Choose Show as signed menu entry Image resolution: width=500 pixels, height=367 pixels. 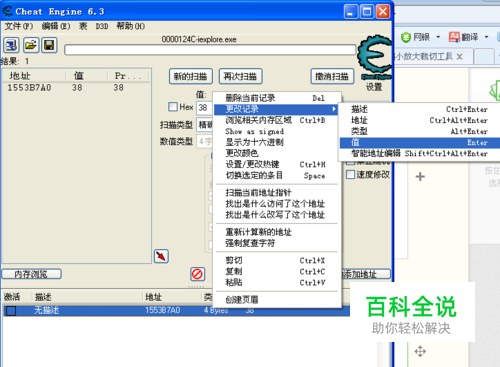point(276,131)
